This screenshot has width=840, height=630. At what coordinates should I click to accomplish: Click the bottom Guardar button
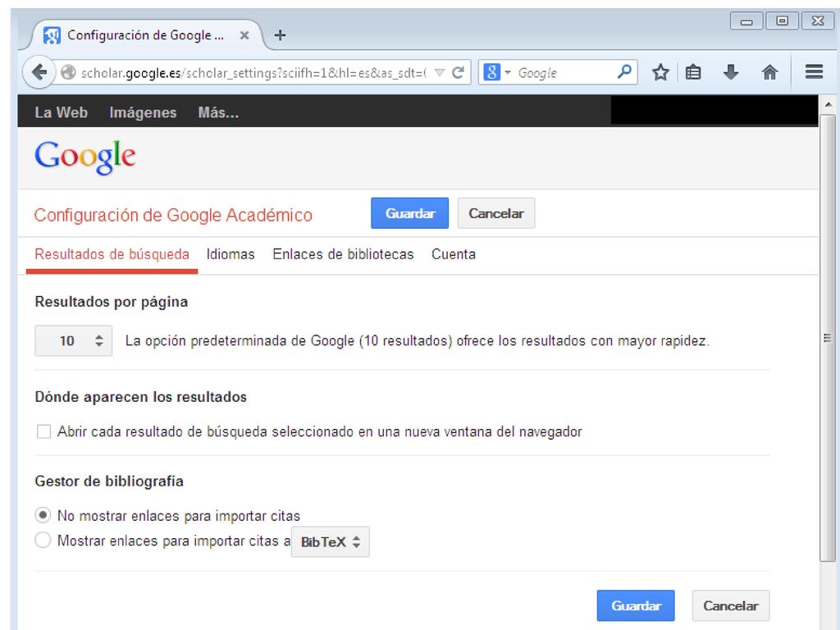coord(636,606)
